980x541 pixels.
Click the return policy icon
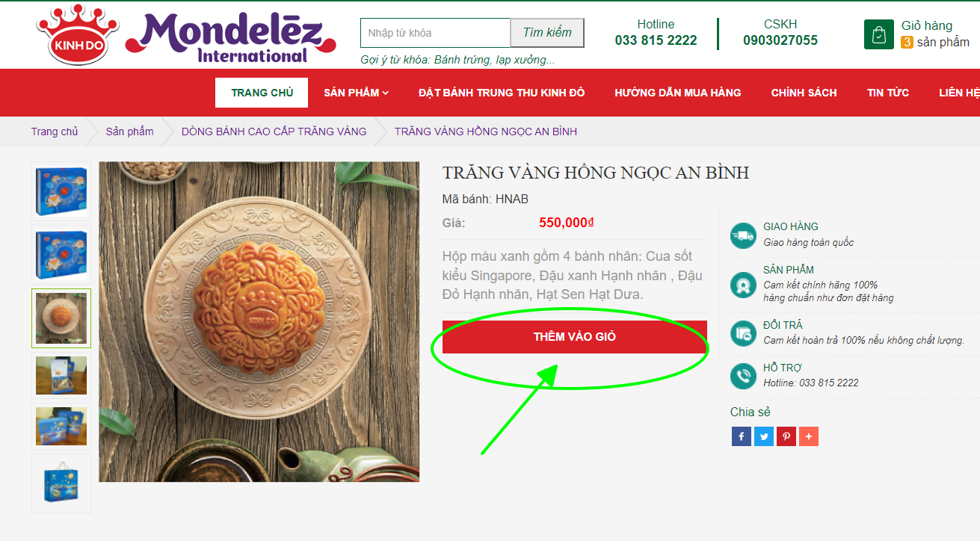click(743, 333)
